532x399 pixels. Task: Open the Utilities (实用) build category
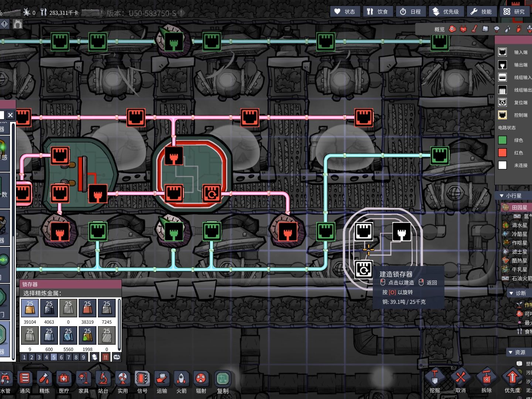tap(123, 382)
